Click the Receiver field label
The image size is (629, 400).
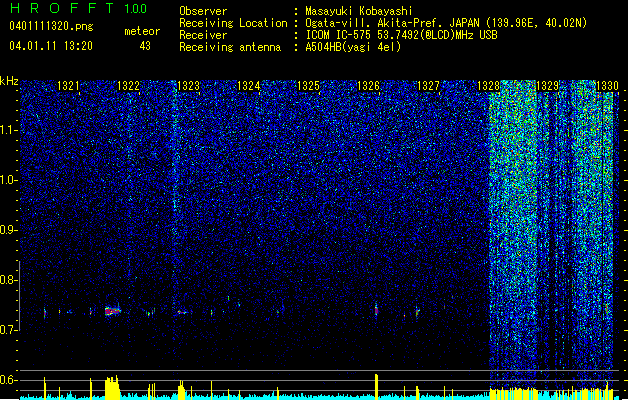tap(203, 35)
